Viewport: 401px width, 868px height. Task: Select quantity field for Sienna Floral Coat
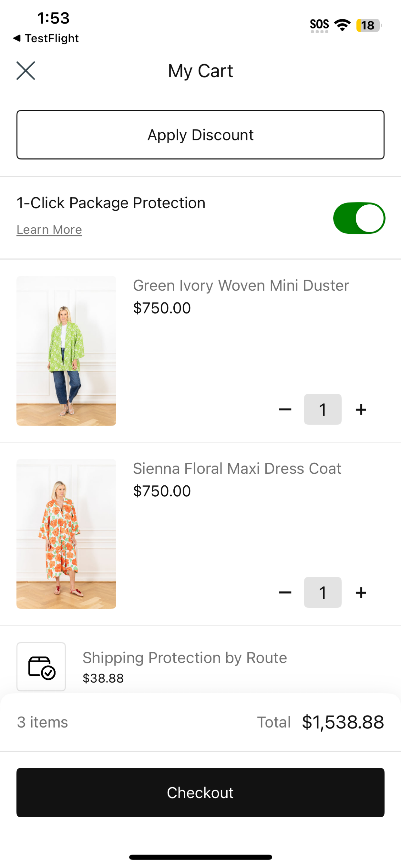(x=323, y=592)
